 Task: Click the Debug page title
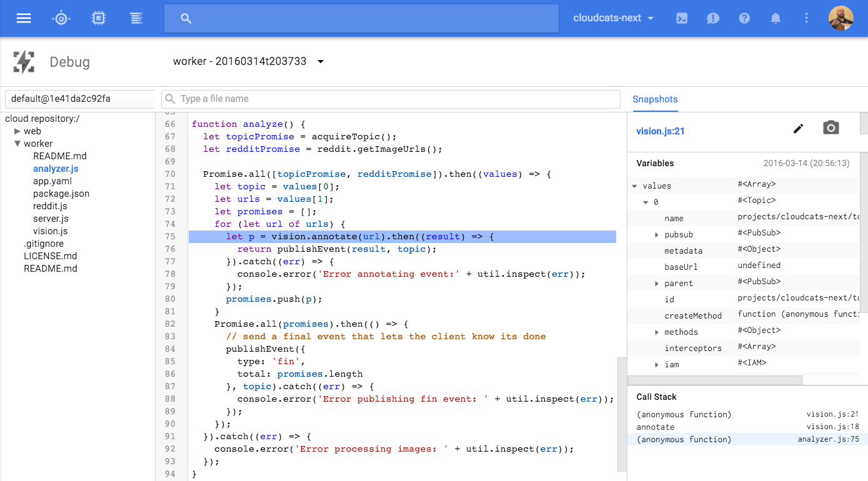pos(70,62)
